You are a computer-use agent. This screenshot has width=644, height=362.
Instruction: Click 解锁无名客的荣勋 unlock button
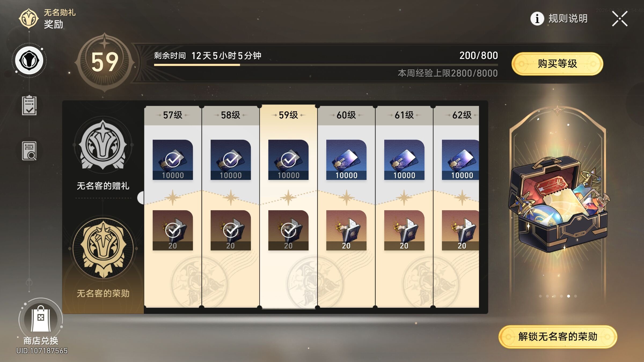point(558,337)
